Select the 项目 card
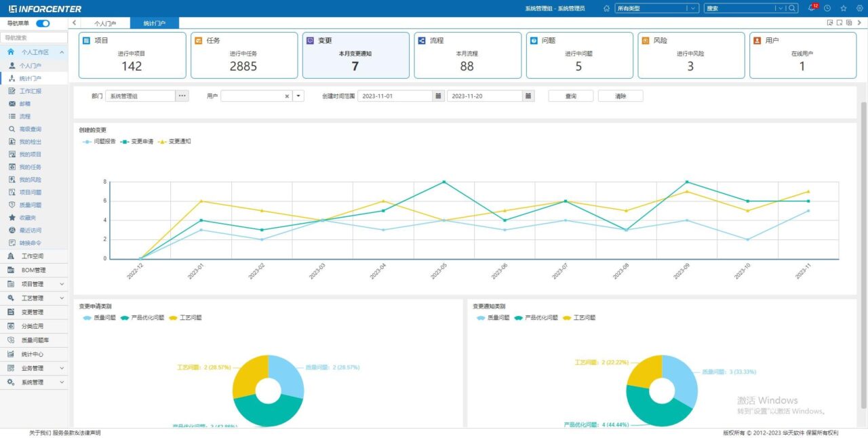The width and height of the screenshot is (868, 438). click(132, 55)
